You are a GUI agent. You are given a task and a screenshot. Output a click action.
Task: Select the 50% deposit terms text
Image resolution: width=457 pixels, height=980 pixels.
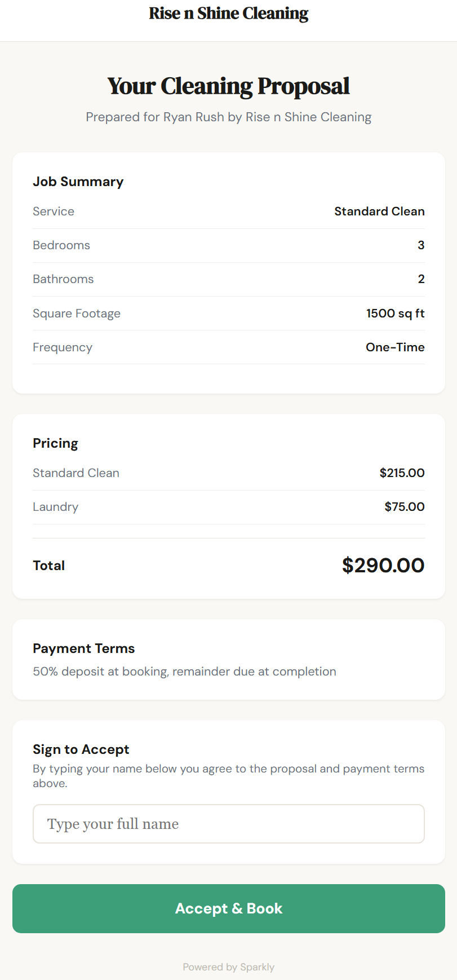coord(184,672)
